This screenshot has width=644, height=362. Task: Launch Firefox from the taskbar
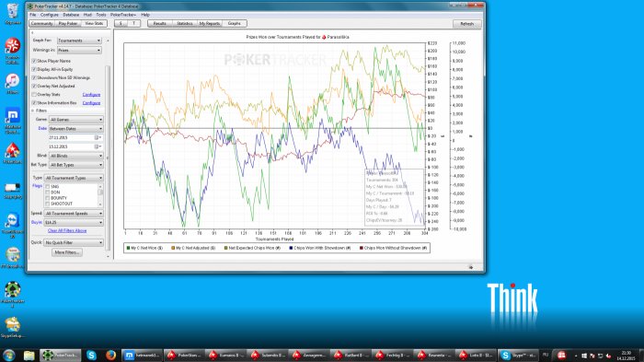click(110, 355)
